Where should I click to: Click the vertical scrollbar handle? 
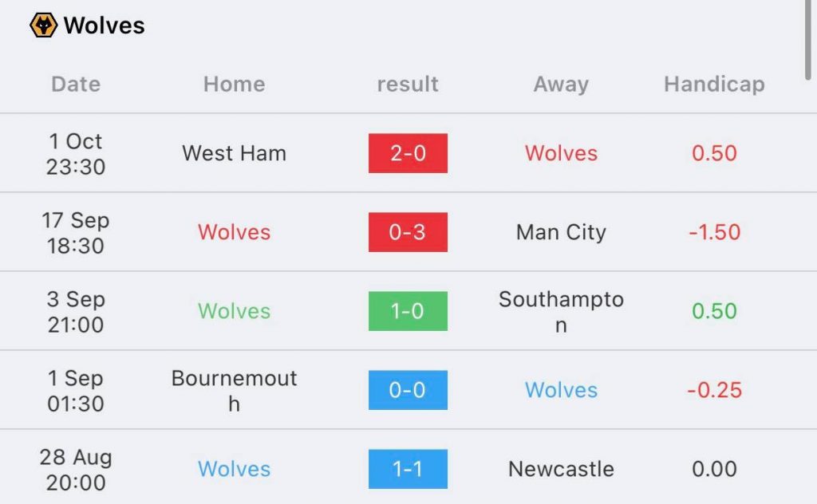(808, 39)
